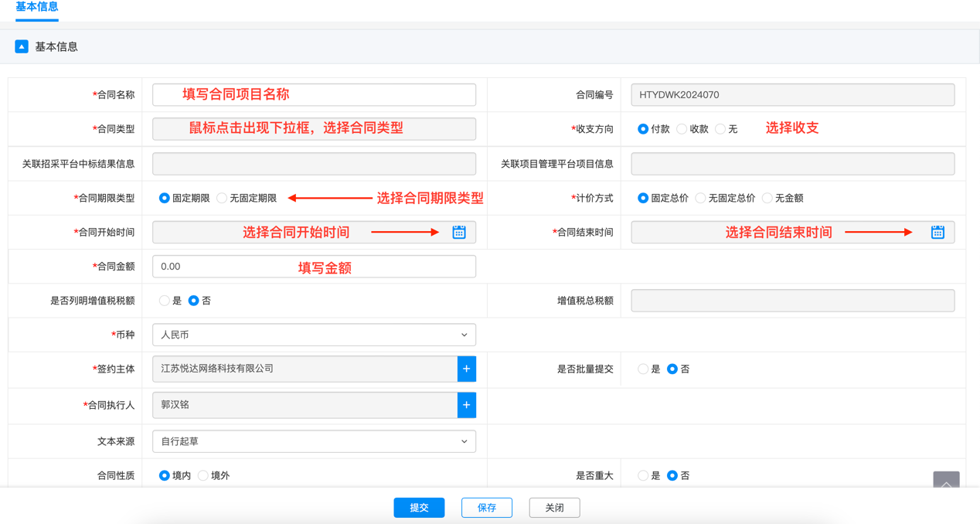Screen dimensions: 980x524
Task: Choose 是 for 是否列明增值税税额
Action: (163, 300)
